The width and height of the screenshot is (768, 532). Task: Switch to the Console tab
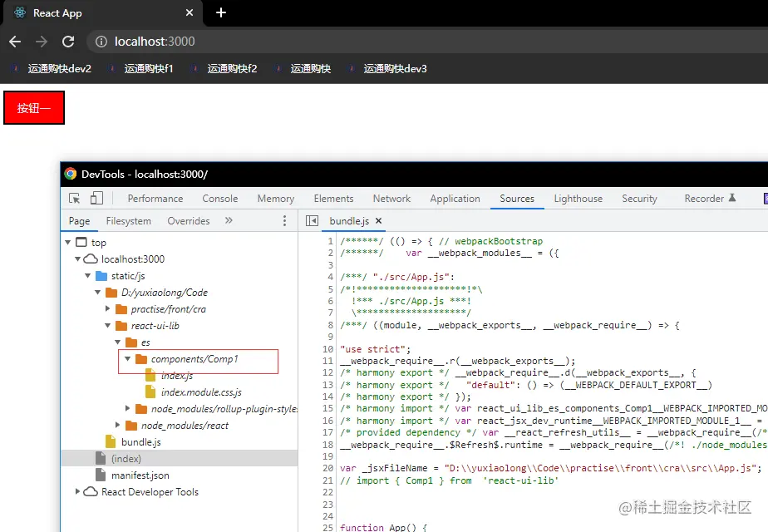coord(219,198)
